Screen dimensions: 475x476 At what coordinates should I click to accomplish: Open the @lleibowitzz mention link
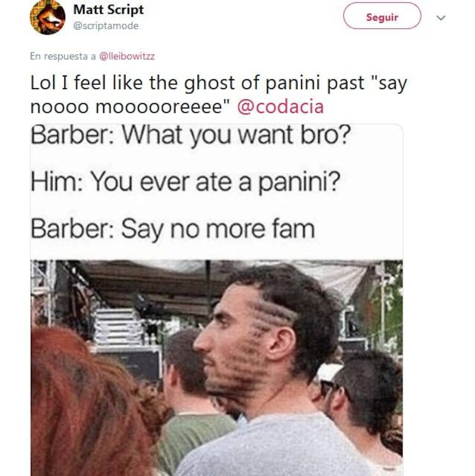point(127,56)
